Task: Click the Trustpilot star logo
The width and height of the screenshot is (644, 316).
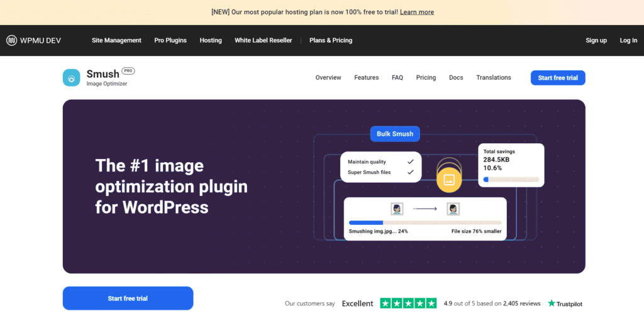Action: [552, 303]
